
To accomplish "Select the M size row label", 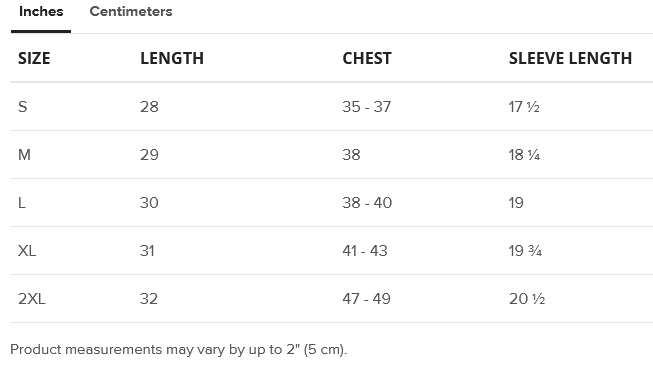I will tap(24, 155).
